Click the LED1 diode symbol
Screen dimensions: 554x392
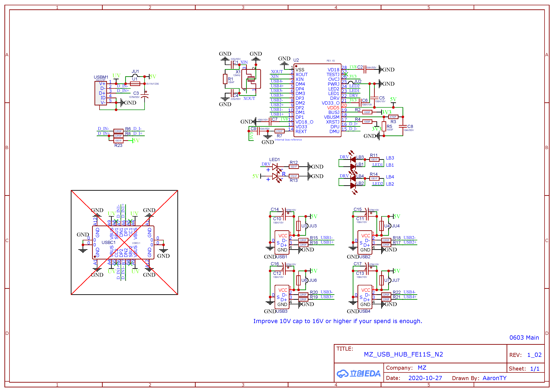(275, 166)
